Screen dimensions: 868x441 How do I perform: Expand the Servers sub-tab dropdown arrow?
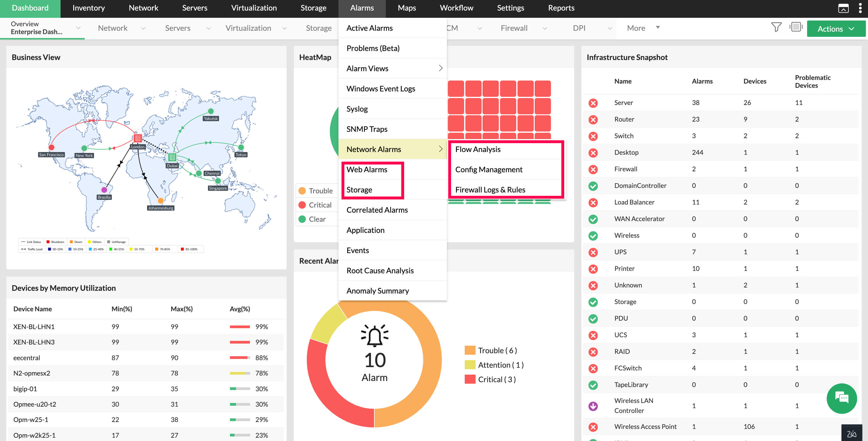208,28
